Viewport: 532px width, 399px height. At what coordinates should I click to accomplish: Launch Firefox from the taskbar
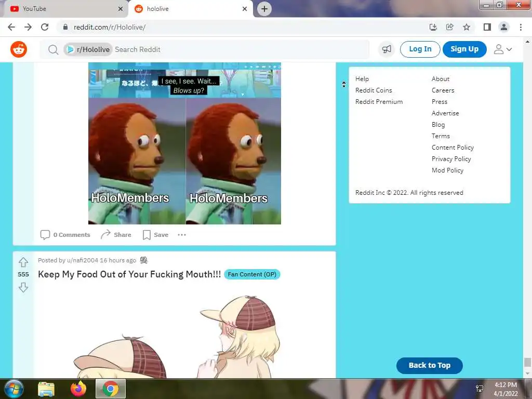point(78,389)
